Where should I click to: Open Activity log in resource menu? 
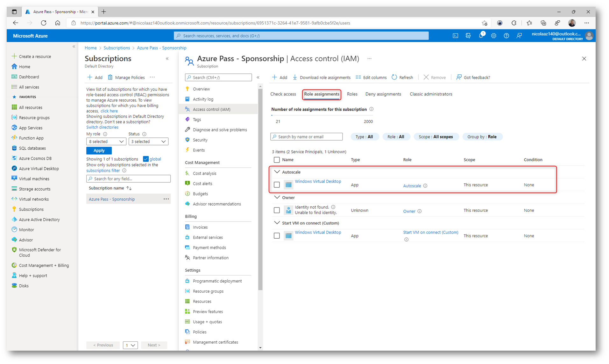203,99
